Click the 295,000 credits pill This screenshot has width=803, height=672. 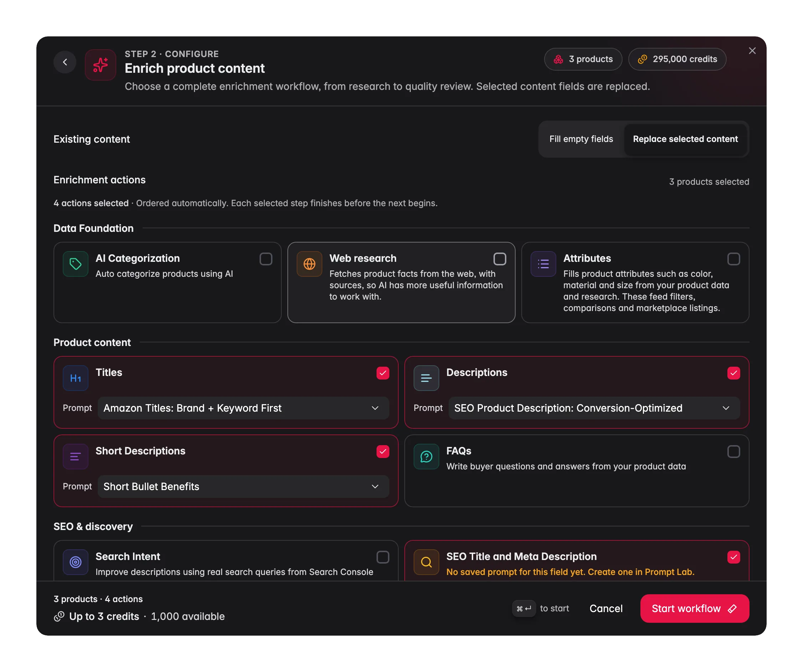(x=677, y=59)
